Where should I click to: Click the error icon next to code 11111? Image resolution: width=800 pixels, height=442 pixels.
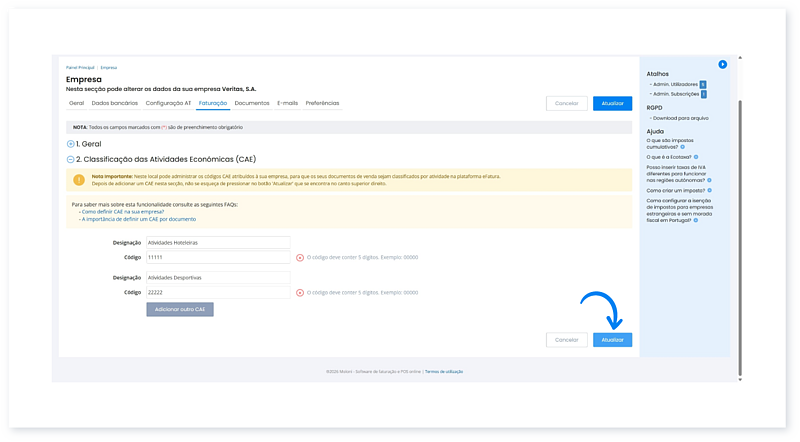[300, 257]
